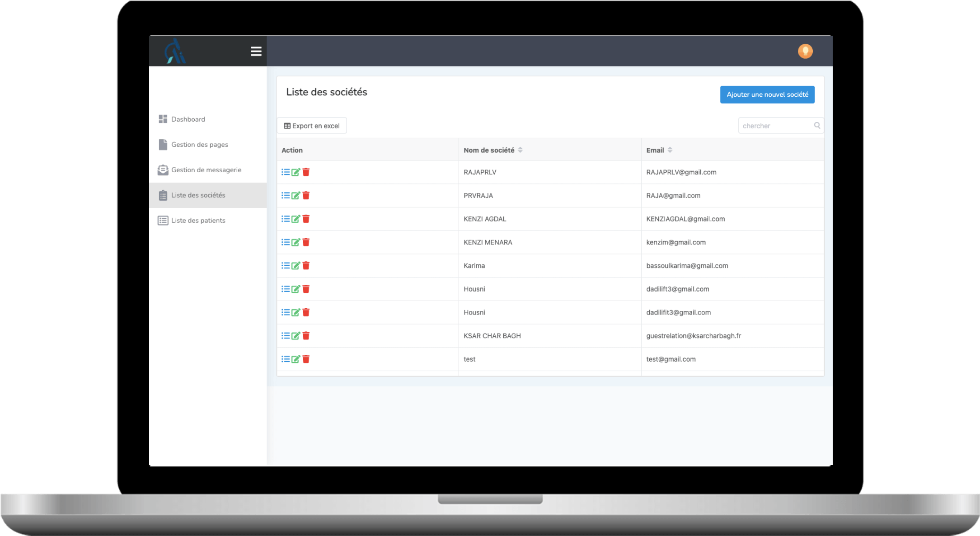Go to Gestion des pages
The height and width of the screenshot is (536, 980).
[x=199, y=145]
